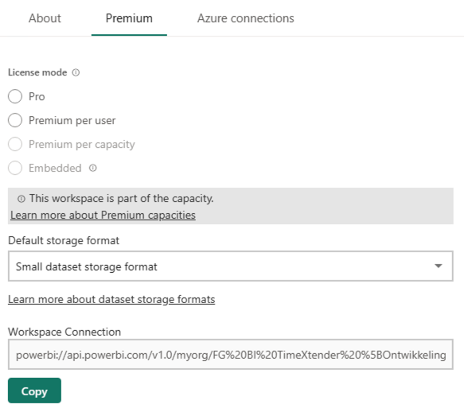Image resolution: width=464 pixels, height=412 pixels.
Task: Click inside the Workspace Connection URL field
Action: [x=230, y=354]
